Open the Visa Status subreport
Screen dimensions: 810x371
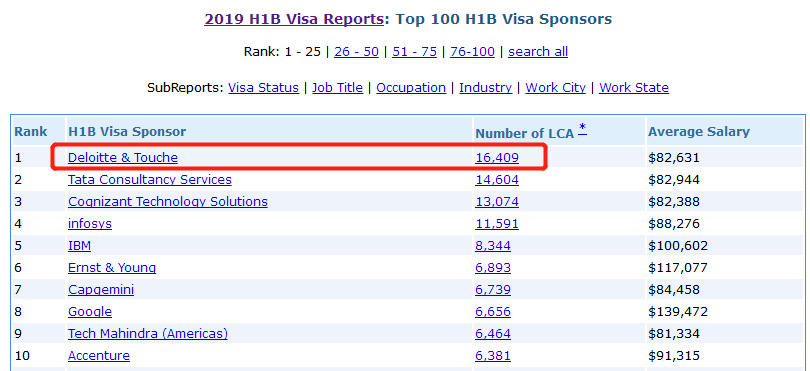(263, 88)
